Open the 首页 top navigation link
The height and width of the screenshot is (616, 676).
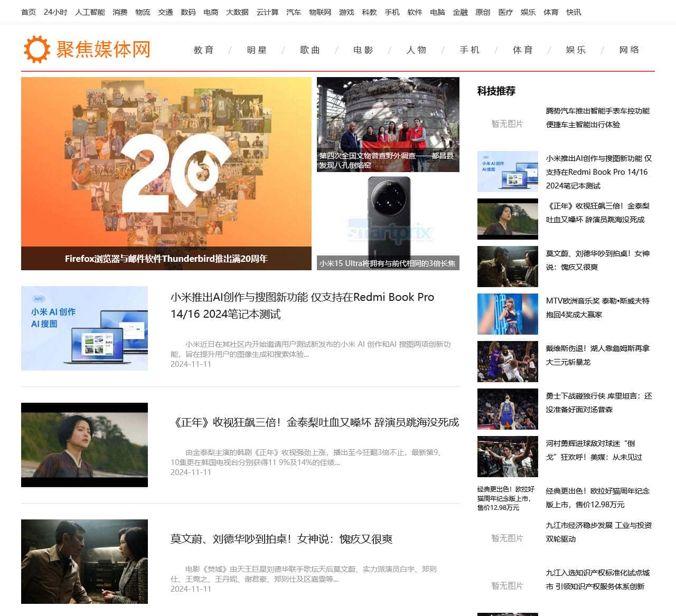click(x=29, y=12)
